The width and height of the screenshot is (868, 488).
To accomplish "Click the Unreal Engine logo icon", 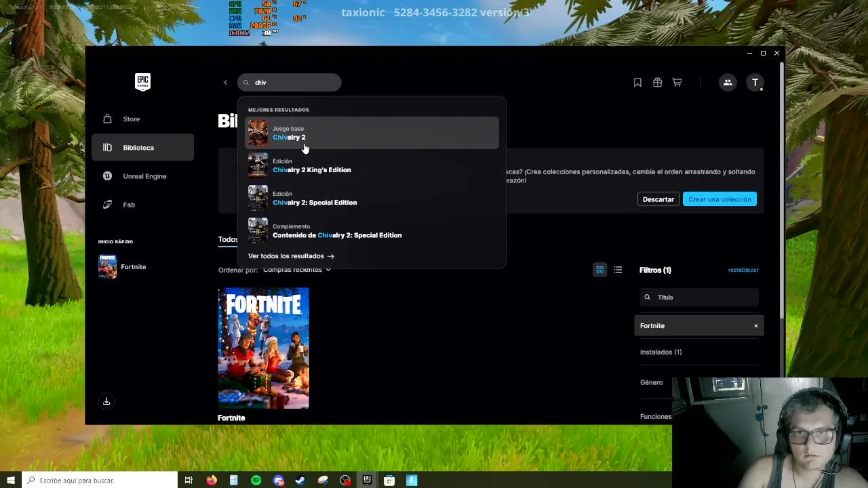I will click(x=107, y=176).
